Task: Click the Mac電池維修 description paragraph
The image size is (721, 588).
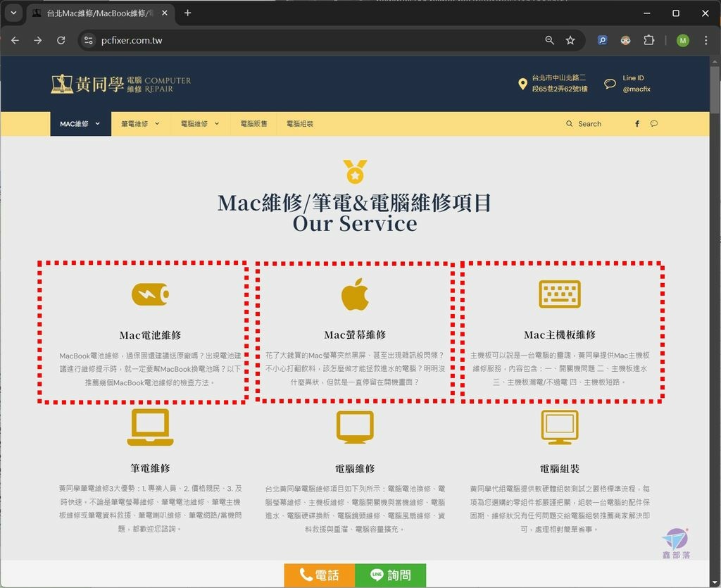Action: (151, 369)
